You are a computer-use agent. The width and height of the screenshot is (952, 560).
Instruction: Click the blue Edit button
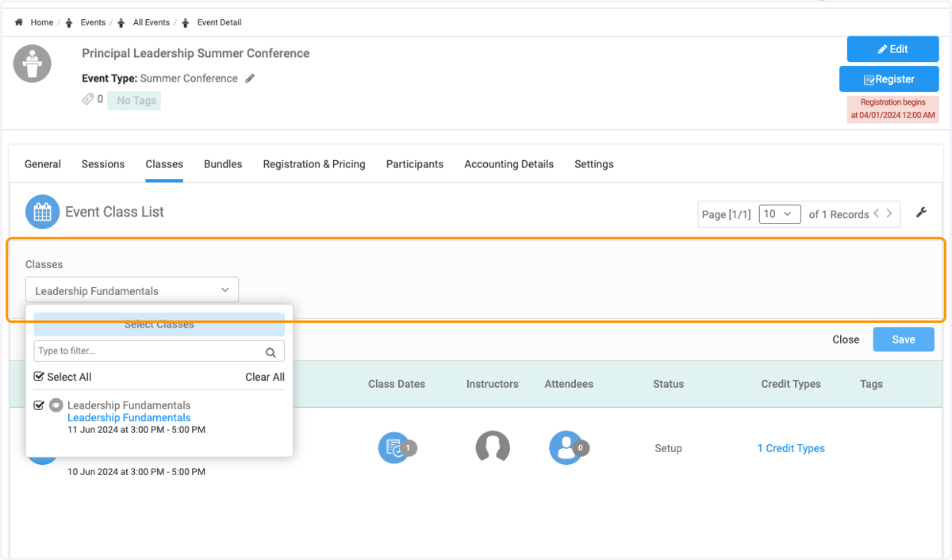[x=892, y=49]
